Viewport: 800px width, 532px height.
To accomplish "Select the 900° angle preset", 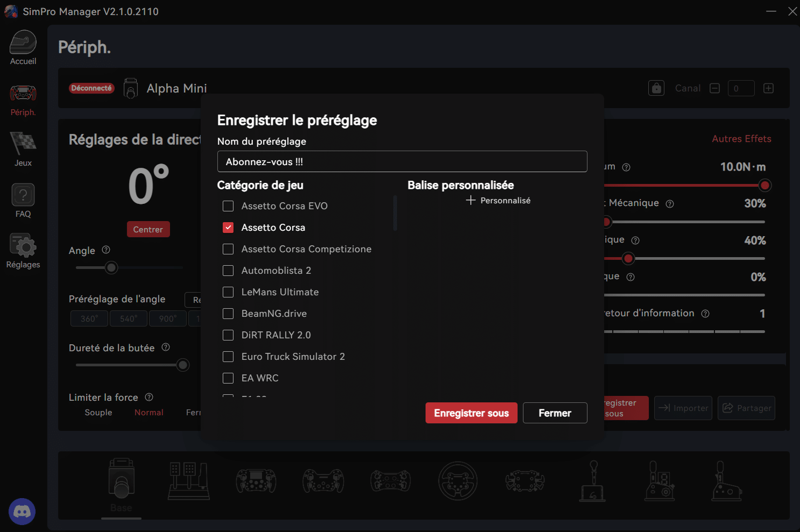I will [x=168, y=318].
